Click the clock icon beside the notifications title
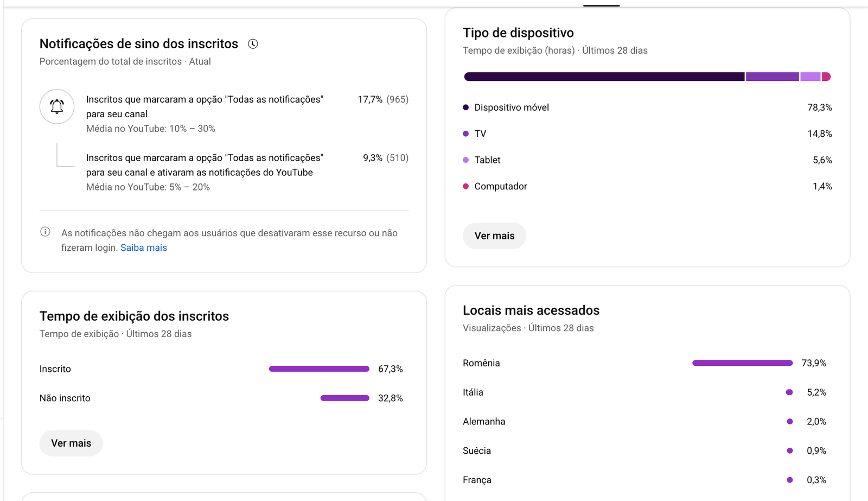Viewport: 868px width, 501px height. (253, 44)
